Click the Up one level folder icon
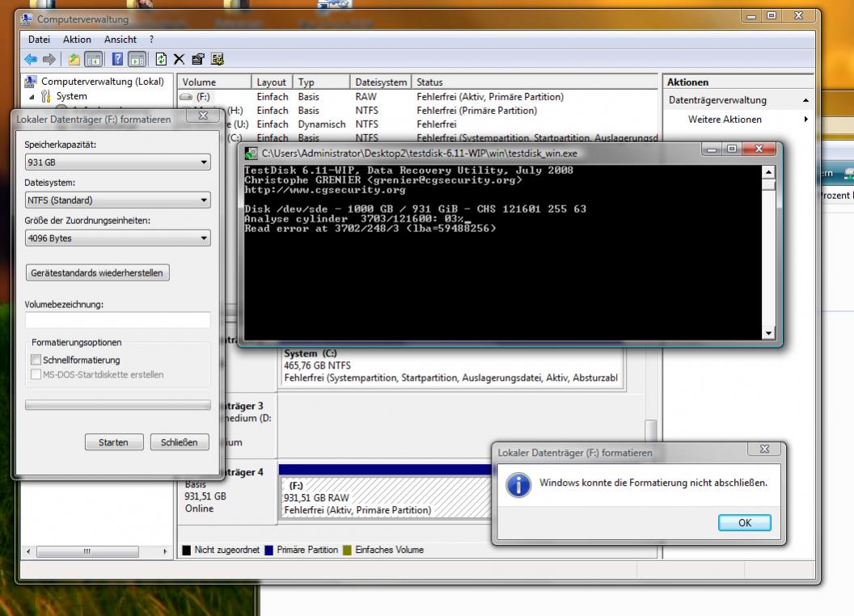Image resolution: width=854 pixels, height=616 pixels. click(74, 59)
